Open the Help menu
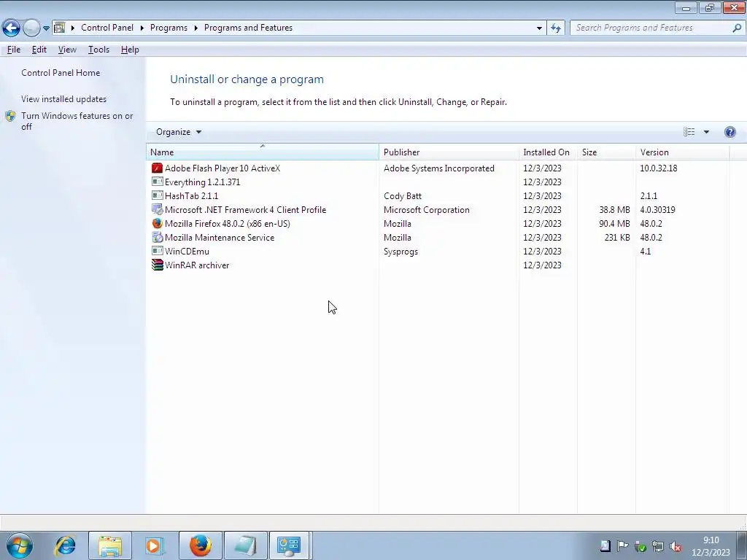This screenshot has height=560, width=747. [x=130, y=50]
